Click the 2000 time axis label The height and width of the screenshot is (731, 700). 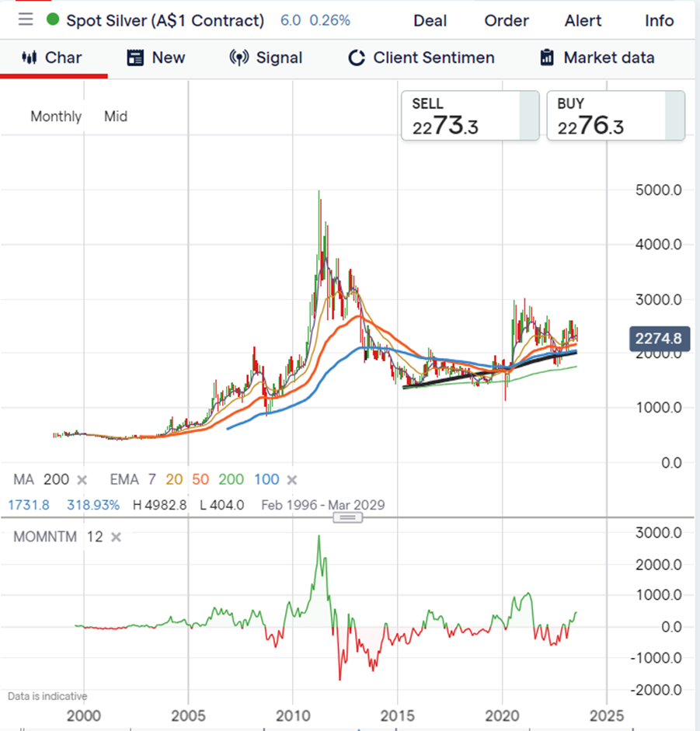84,716
